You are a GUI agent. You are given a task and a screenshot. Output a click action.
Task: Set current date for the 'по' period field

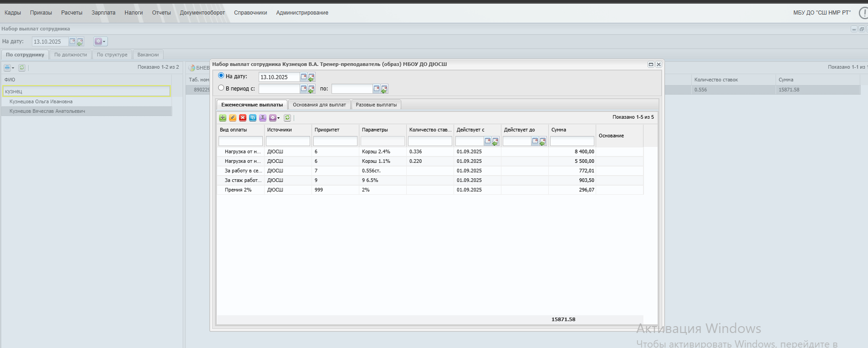[x=384, y=89]
